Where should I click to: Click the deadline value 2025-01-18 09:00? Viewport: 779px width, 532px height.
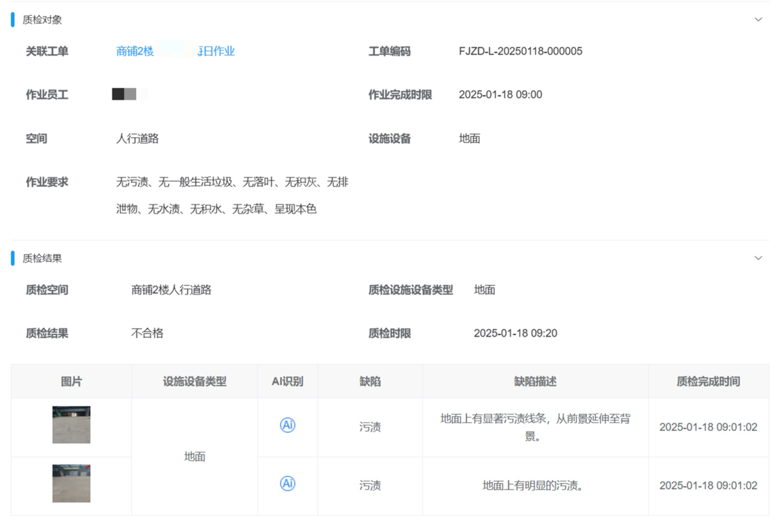[500, 95]
